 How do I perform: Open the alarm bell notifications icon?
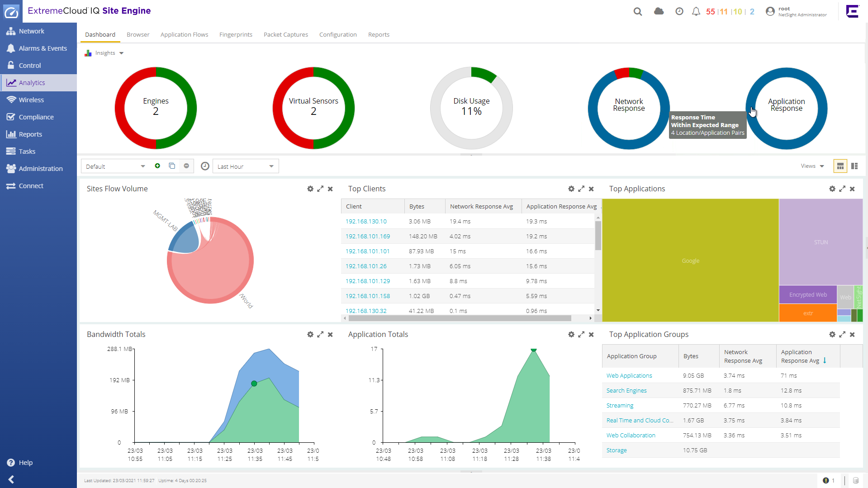pos(696,12)
